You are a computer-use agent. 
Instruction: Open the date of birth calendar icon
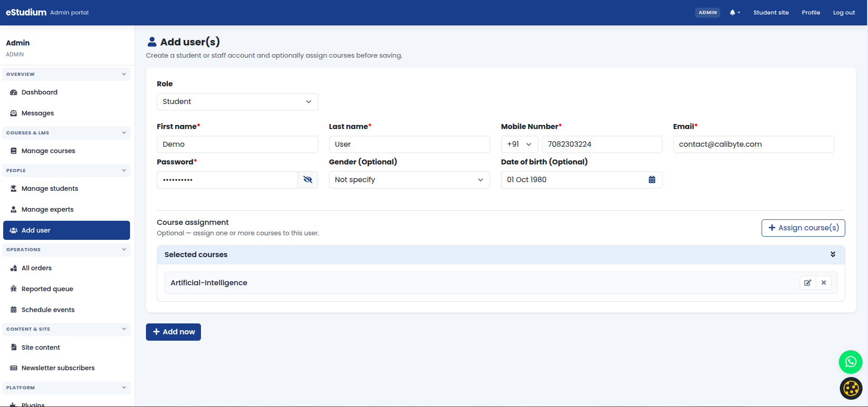click(x=652, y=180)
